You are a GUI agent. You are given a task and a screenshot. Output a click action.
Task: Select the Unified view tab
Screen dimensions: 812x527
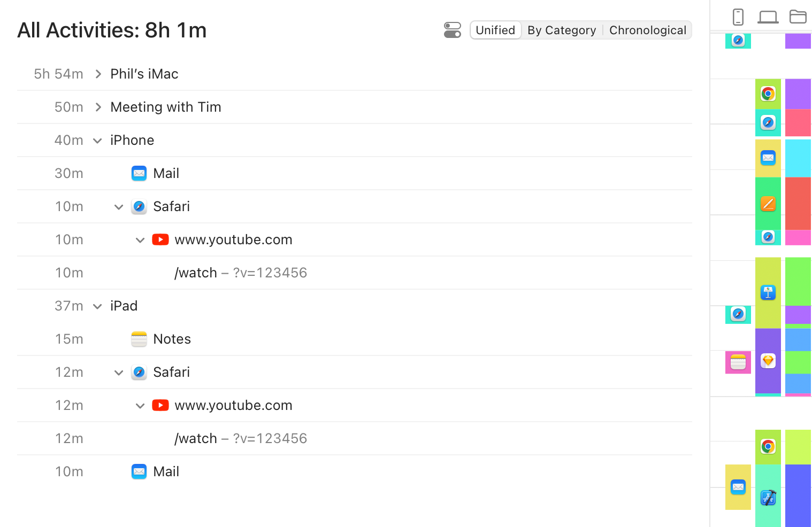(495, 30)
